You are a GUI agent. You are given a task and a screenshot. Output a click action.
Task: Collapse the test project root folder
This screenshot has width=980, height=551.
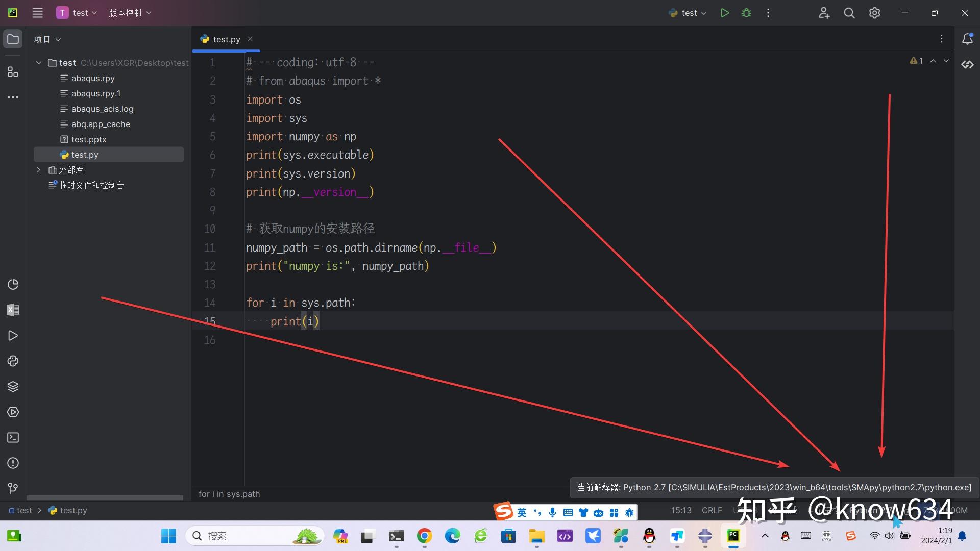(x=38, y=63)
